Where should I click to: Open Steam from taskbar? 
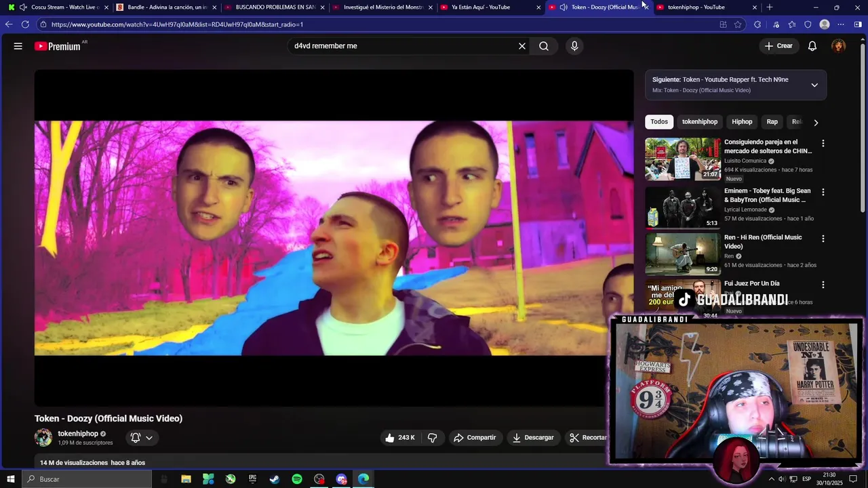click(x=275, y=479)
